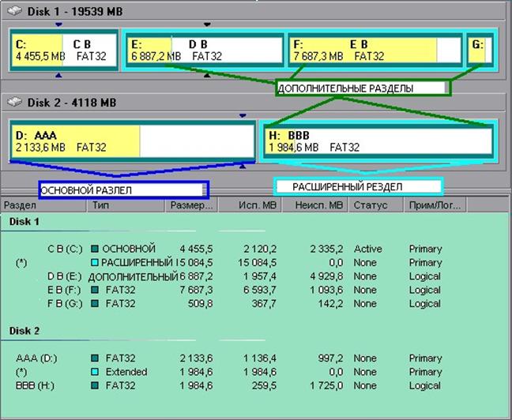Click used value '367,7'
The image size is (512, 420).
point(264,303)
